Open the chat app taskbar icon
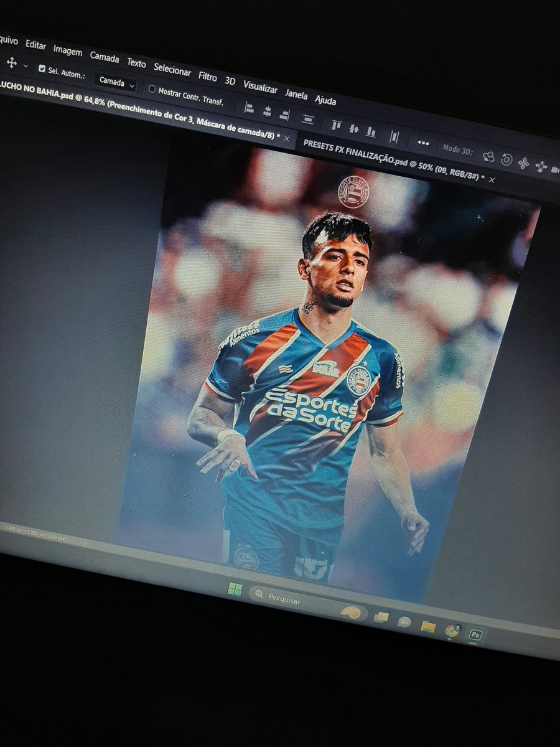This screenshot has width=560, height=747. tap(404, 621)
